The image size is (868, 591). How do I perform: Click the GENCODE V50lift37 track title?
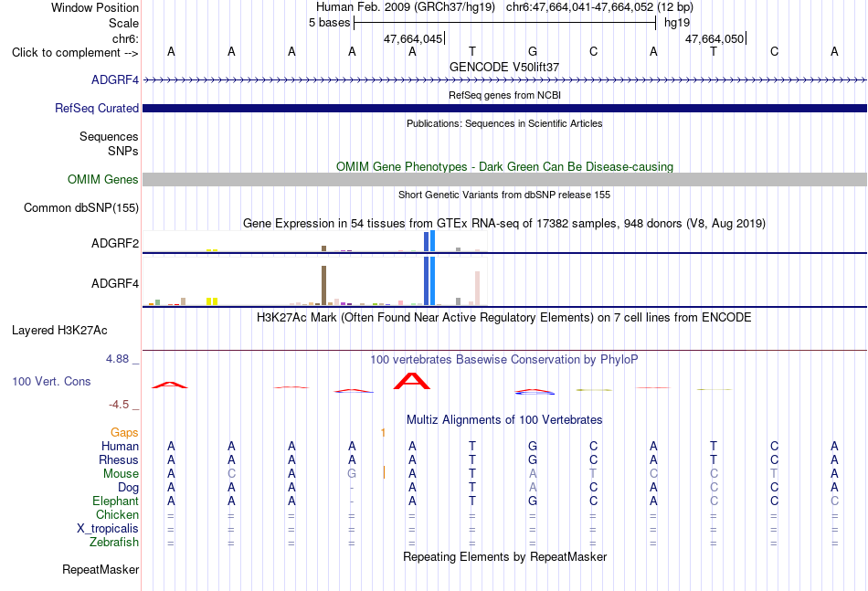tap(504, 67)
